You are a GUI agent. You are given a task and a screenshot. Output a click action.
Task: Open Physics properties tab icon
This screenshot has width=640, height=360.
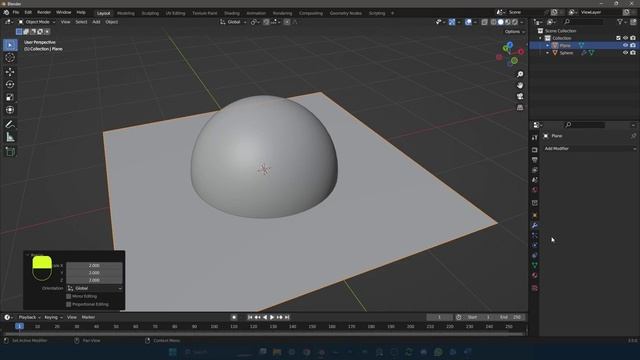tap(535, 245)
